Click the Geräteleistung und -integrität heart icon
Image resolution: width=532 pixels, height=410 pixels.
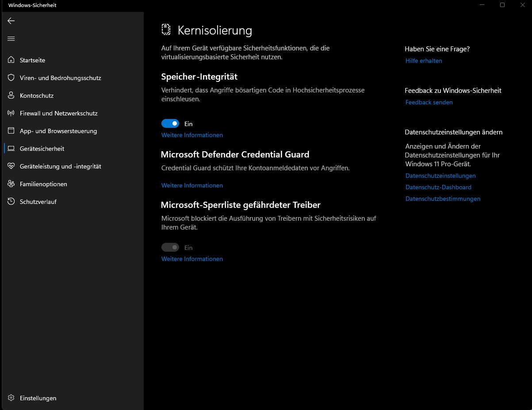pyautogui.click(x=11, y=166)
